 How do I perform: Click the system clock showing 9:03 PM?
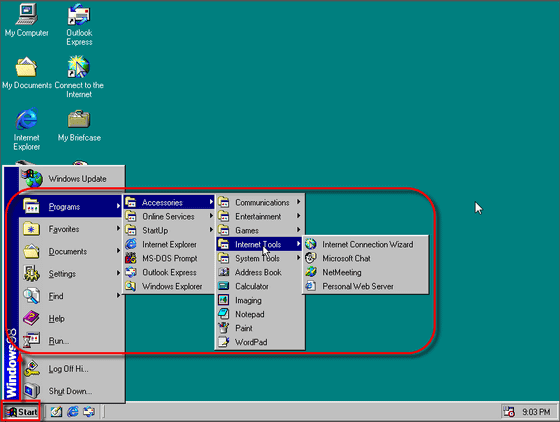(x=536, y=412)
